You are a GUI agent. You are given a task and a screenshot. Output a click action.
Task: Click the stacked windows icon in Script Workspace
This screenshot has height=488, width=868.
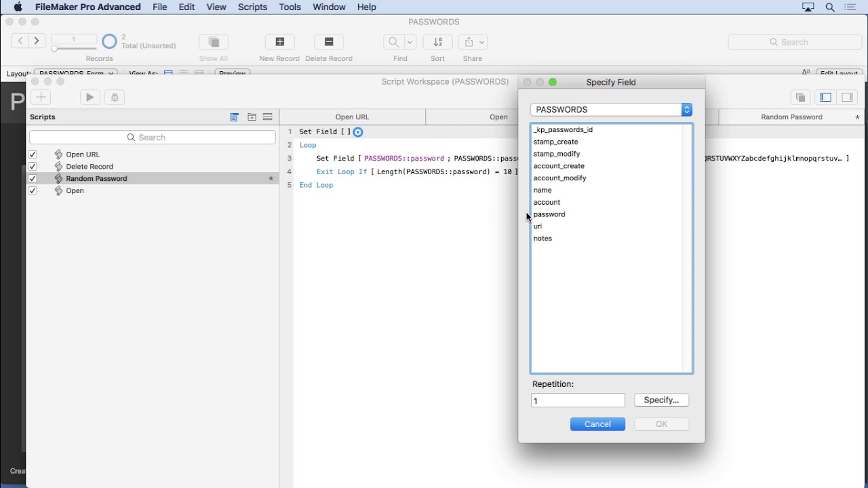click(801, 98)
